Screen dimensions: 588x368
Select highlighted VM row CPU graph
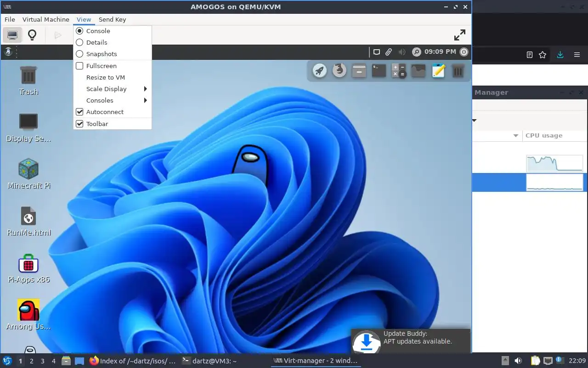(554, 183)
